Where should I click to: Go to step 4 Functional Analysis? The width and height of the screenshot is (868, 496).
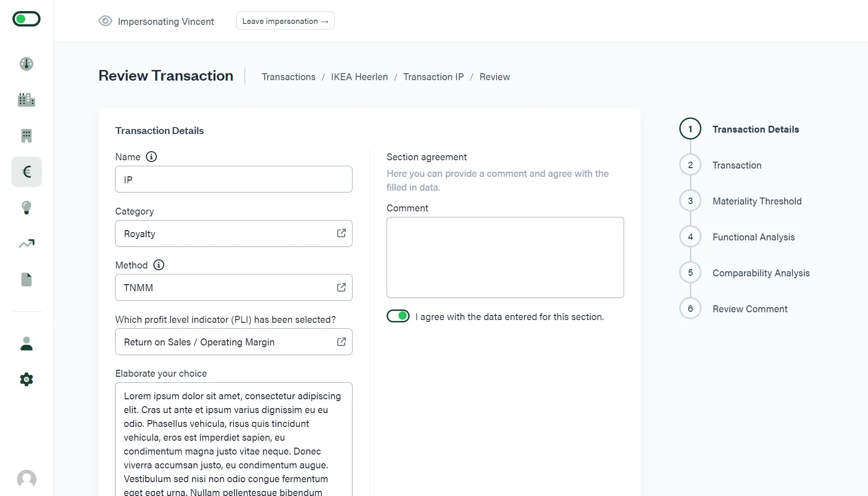pos(753,237)
